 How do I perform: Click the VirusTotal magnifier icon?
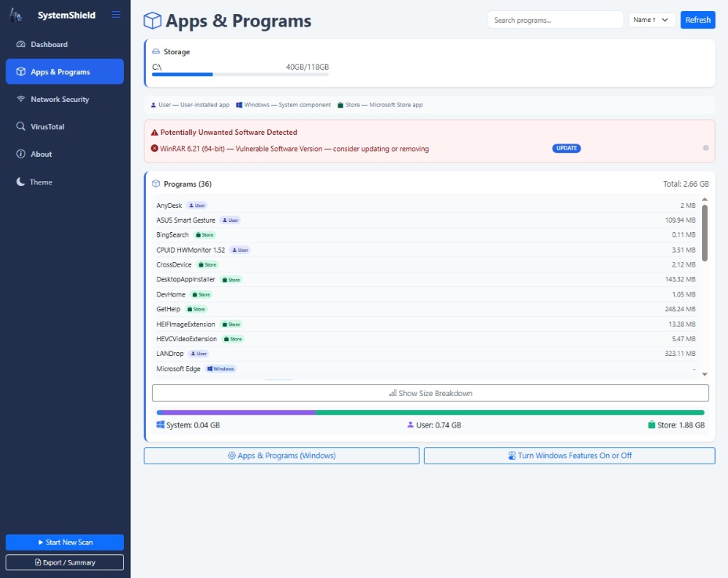point(21,126)
